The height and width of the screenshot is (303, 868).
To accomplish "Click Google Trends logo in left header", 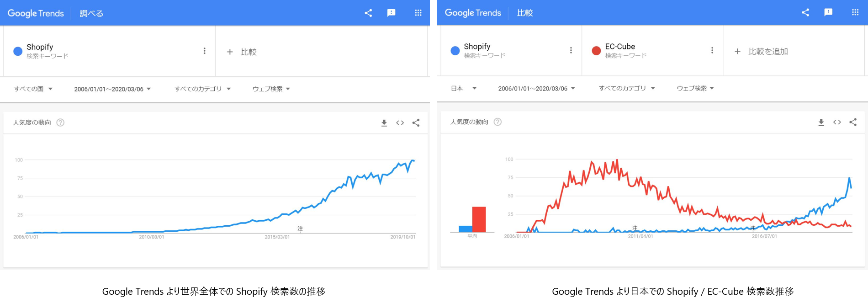I will [36, 13].
